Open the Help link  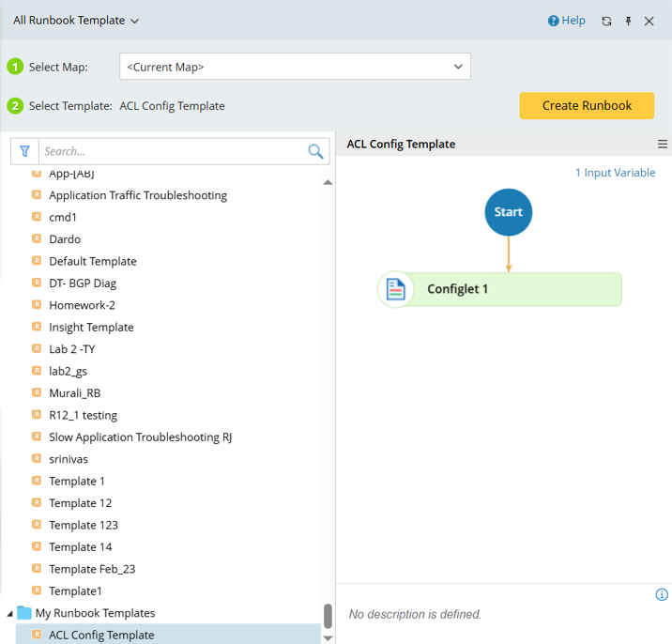pos(567,21)
